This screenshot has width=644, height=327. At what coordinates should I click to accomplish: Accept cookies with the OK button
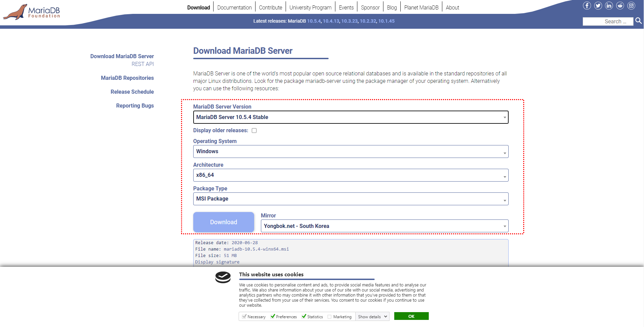coord(412,316)
